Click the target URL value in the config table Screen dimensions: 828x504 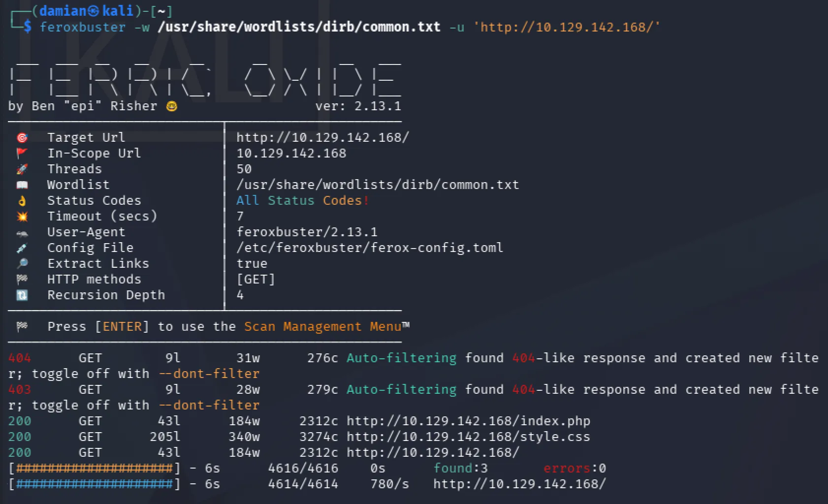[322, 137]
